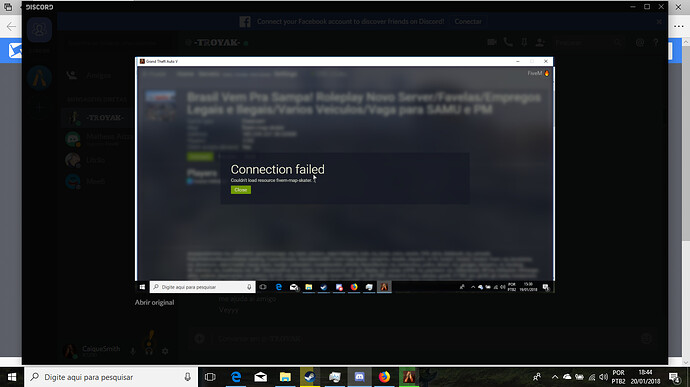This screenshot has width=690, height=387.
Task: Open the clock and calendar flyout
Action: (645, 377)
